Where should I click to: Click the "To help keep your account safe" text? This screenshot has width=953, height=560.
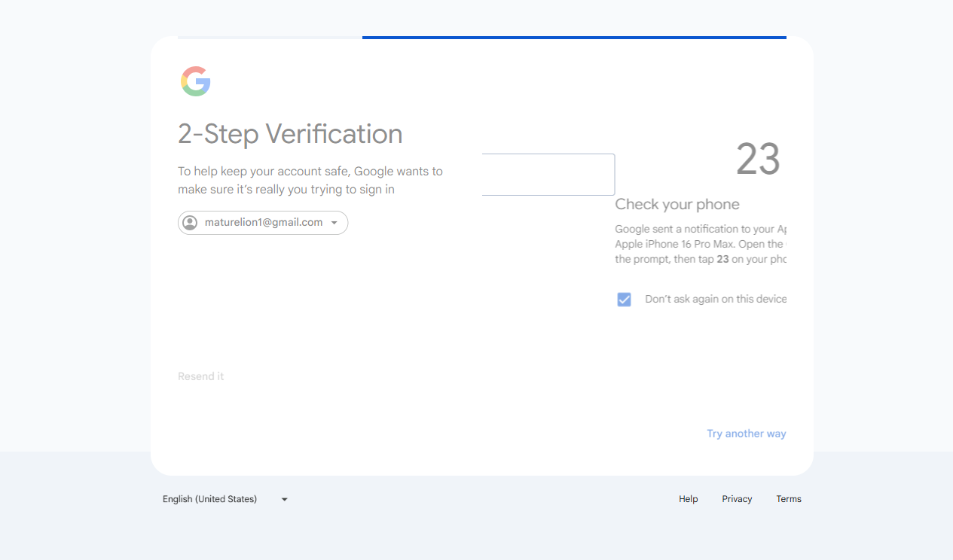click(310, 181)
